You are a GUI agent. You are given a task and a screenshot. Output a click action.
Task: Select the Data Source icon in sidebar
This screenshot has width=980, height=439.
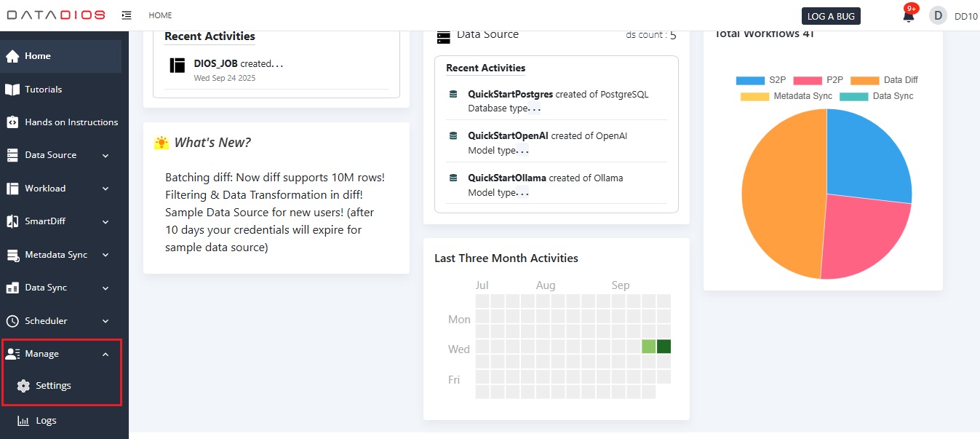(12, 154)
